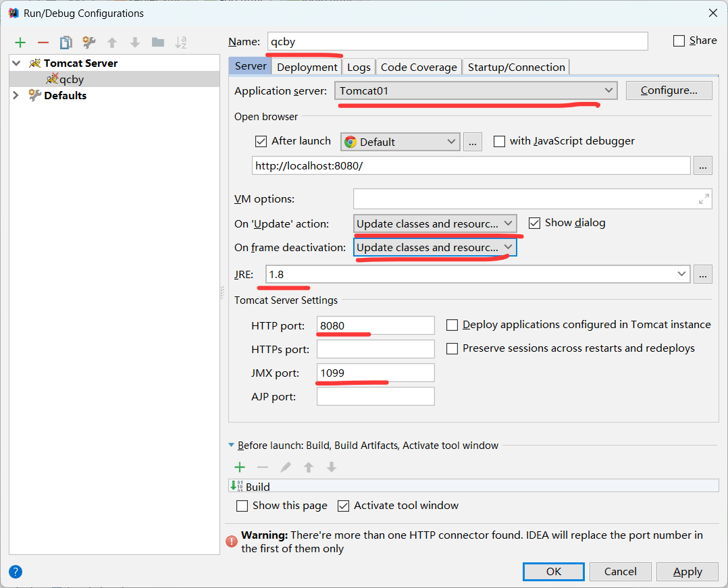Enable with JavaScript debugger
Viewport: 728px width, 588px height.
pyautogui.click(x=499, y=141)
